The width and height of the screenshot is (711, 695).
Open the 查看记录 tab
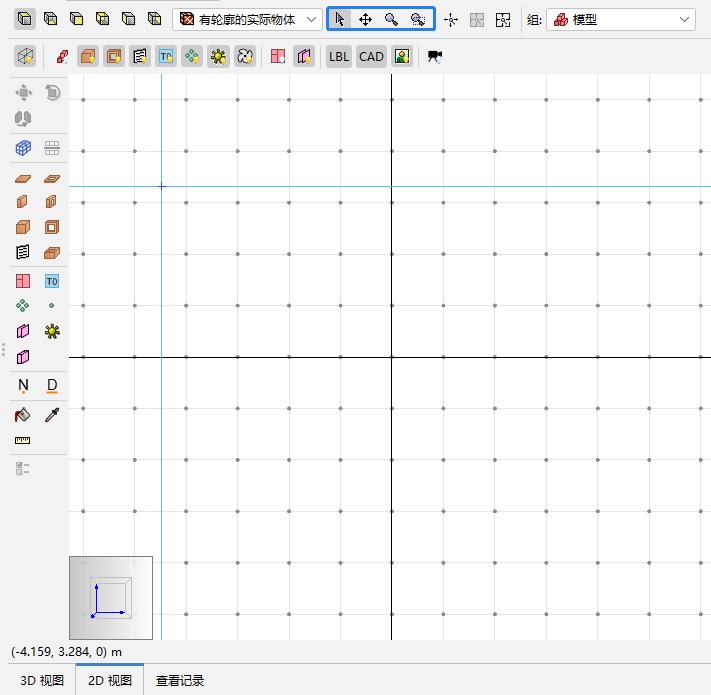coord(180,680)
